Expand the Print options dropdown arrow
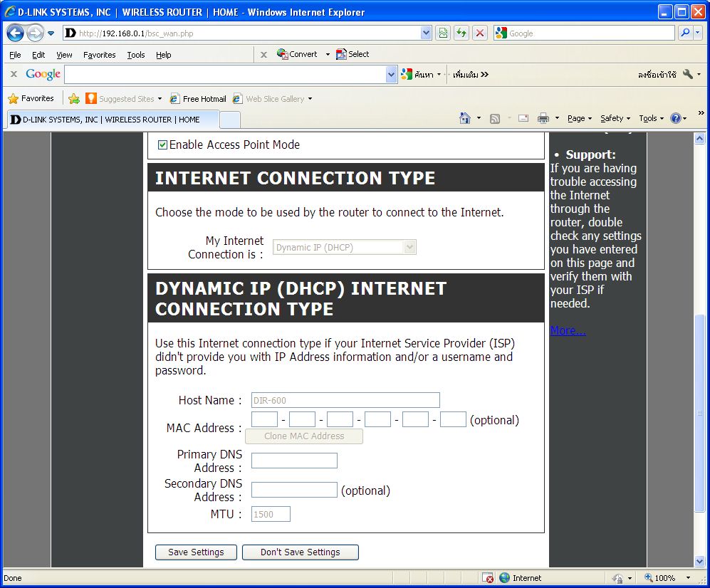The height and width of the screenshot is (588, 710). pos(557,119)
